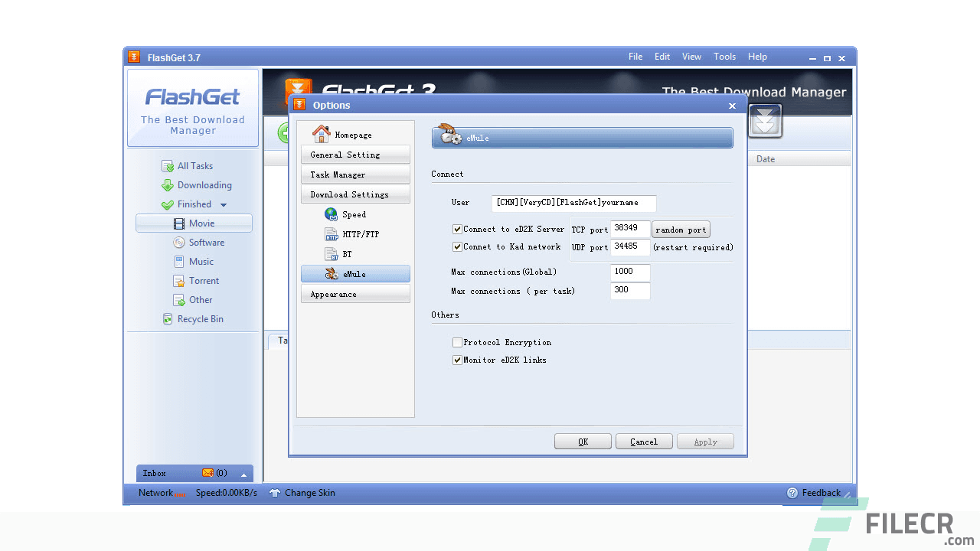Toggle Connet to Kad network checkbox
The image size is (980, 551).
(457, 246)
